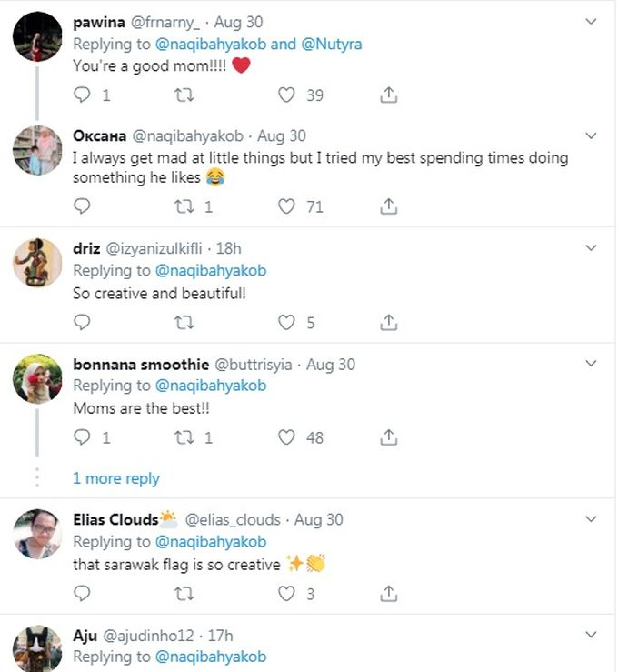
Task: Open bonnana smoothie's avatar
Action: click(37, 378)
